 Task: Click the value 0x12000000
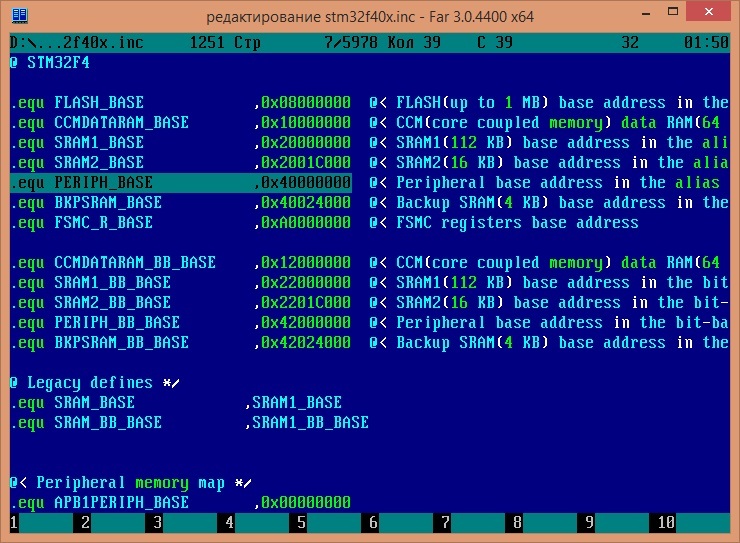[x=306, y=262]
